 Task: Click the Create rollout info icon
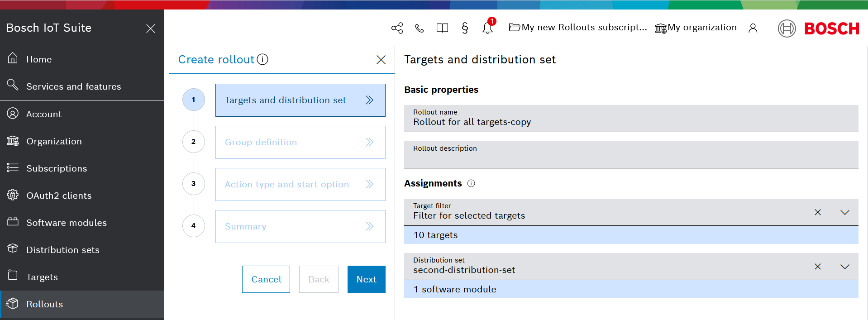pos(262,59)
